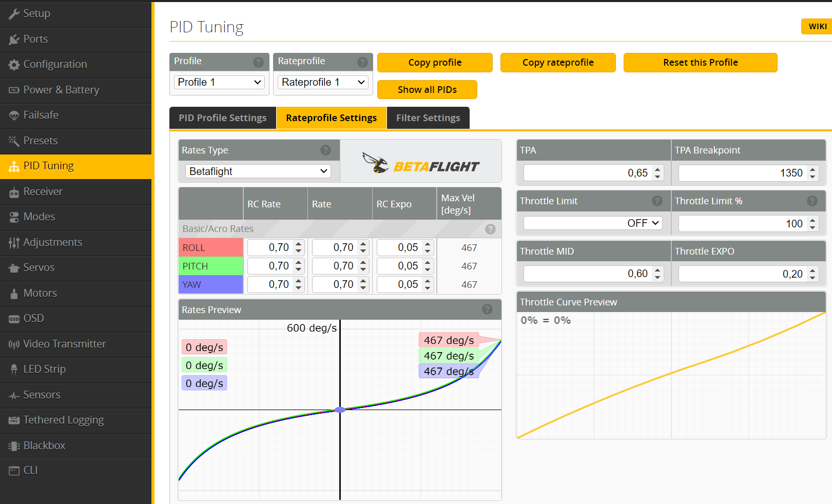The height and width of the screenshot is (504, 832).
Task: Decrease TPA value with down arrow
Action: [657, 177]
